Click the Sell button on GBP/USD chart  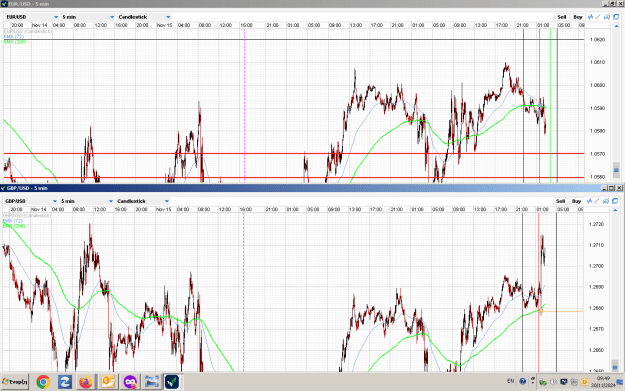[560, 201]
